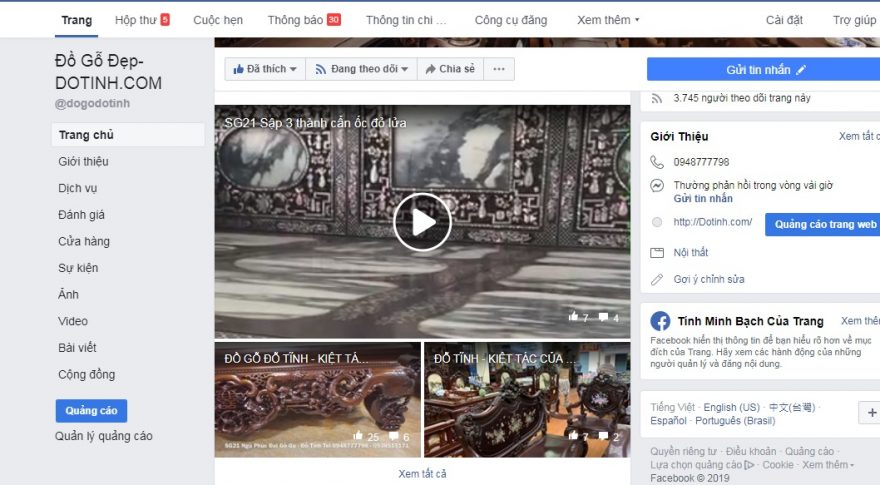
Task: Click comment icon with 6 on left thumbnail
Action: tap(393, 436)
